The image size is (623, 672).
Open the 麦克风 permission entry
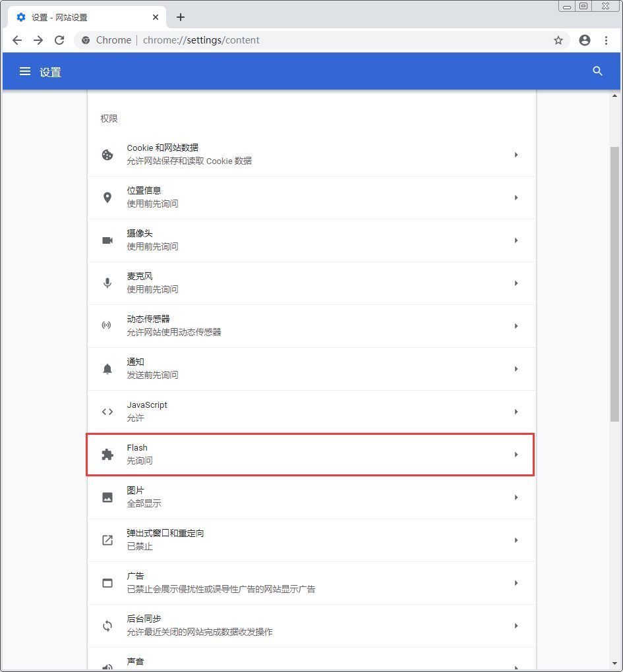point(312,283)
